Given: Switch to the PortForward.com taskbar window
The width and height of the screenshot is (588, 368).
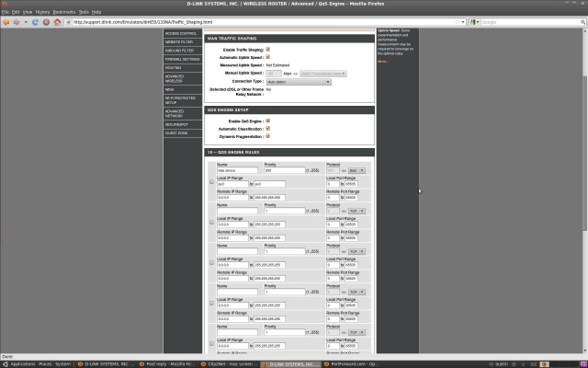Looking at the screenshot, I should point(351,364).
